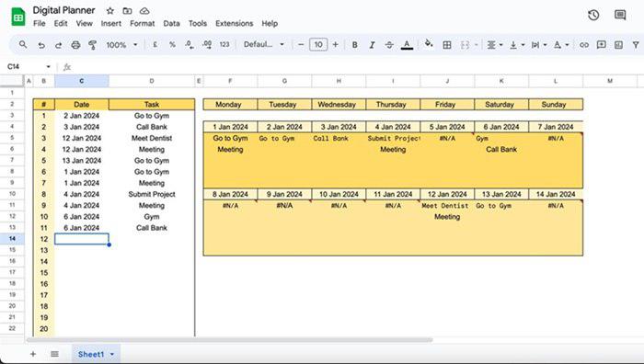Open the File menu
The image size is (644, 364).
tap(39, 23)
